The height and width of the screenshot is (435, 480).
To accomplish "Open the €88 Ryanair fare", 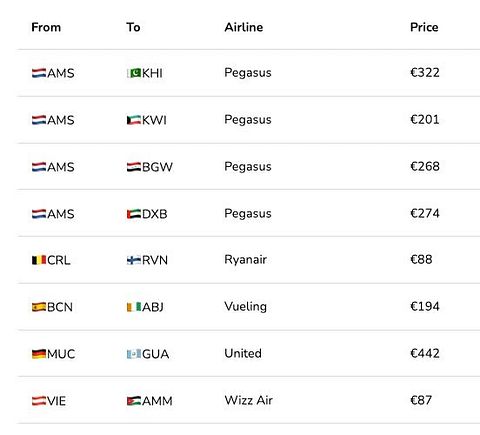I will (421, 260).
